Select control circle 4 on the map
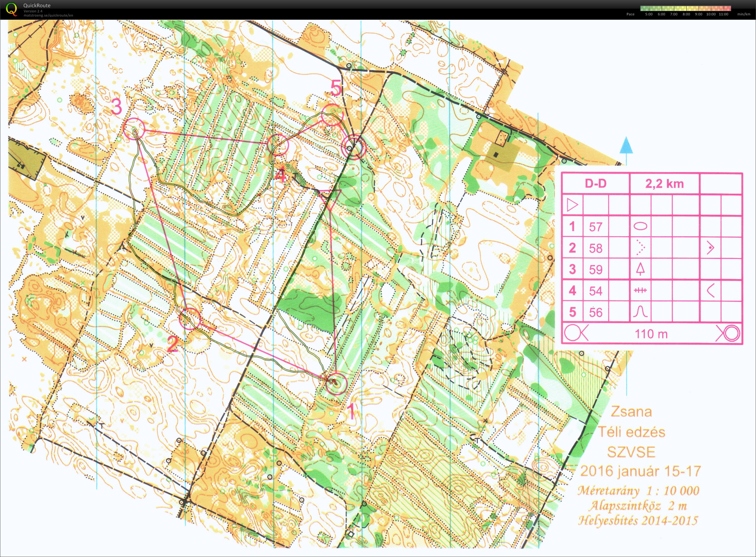Screen dimensions: 756x557 click(x=278, y=144)
